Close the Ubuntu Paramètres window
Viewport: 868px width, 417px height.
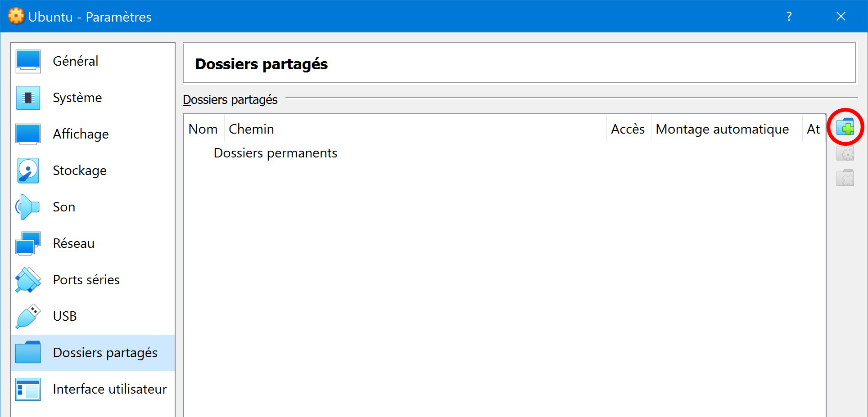[x=841, y=16]
